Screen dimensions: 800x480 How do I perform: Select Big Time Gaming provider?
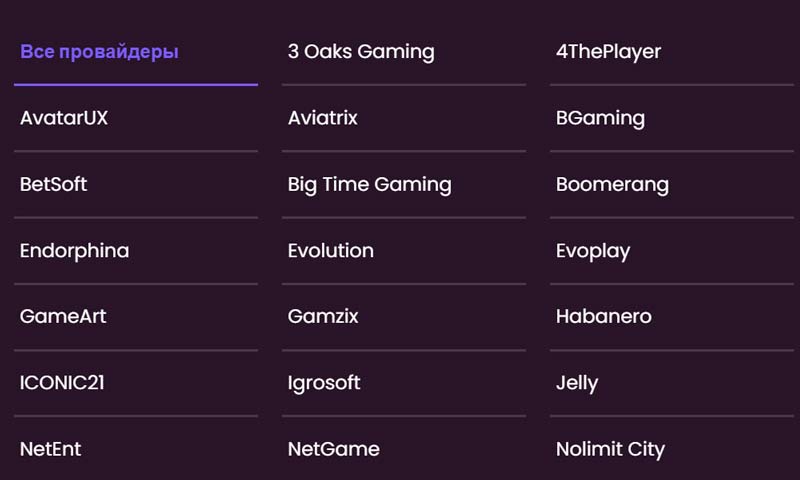(x=369, y=184)
